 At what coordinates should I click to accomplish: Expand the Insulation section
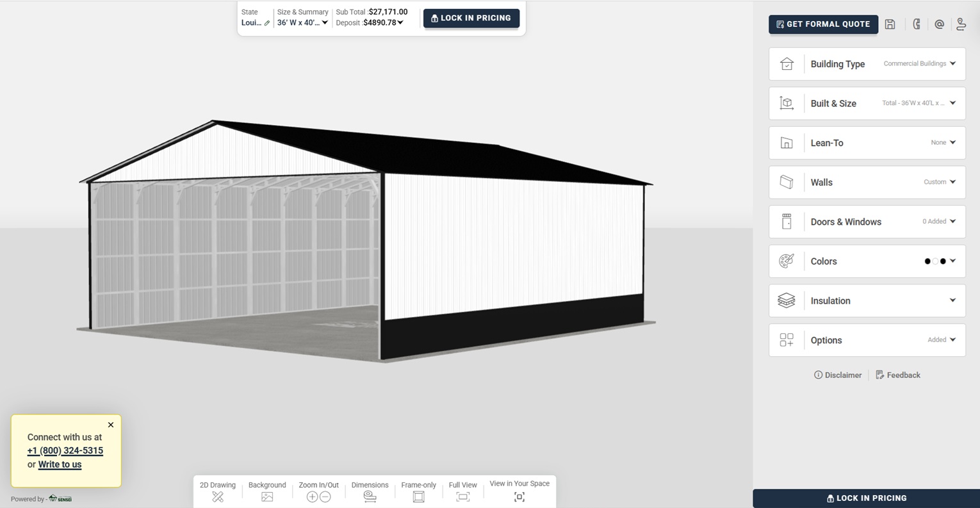[x=867, y=301]
